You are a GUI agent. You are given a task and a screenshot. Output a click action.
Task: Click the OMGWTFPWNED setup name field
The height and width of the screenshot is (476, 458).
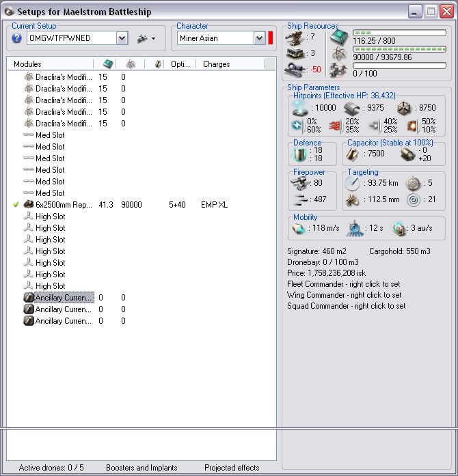[72, 38]
